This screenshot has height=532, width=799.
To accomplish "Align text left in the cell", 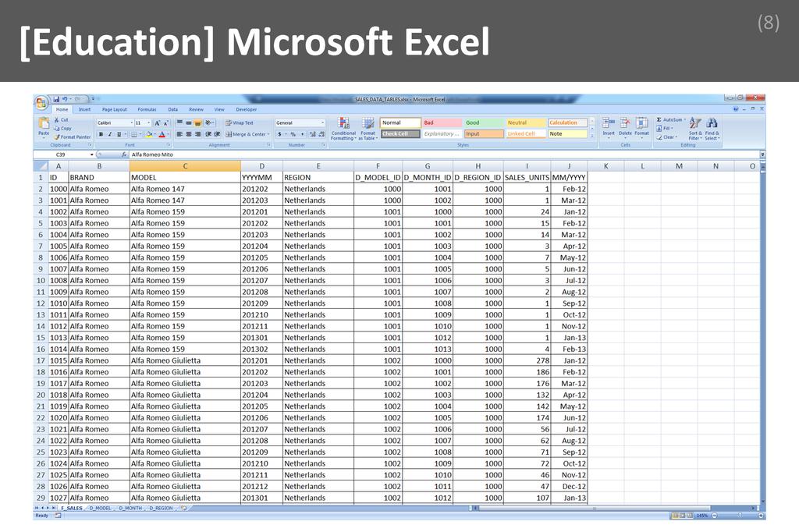I will click(x=180, y=134).
